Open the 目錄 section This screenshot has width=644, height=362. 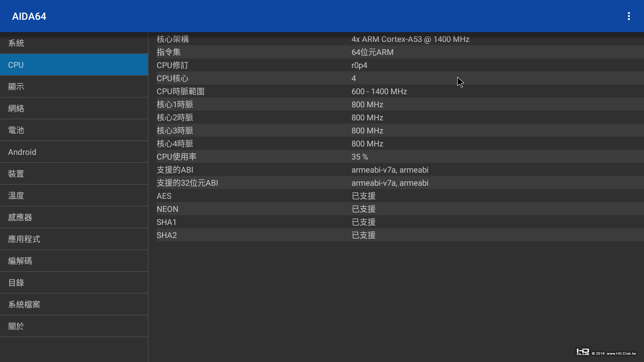click(x=74, y=283)
